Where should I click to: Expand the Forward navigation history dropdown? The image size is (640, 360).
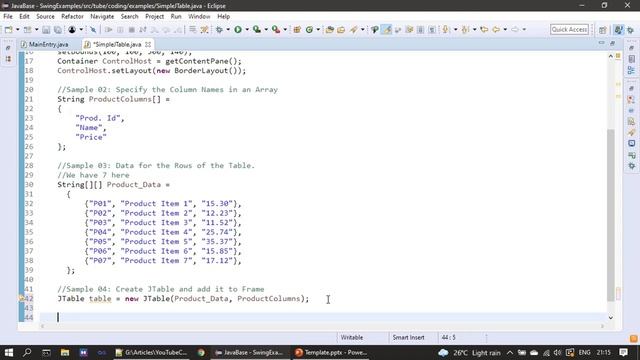click(x=524, y=29)
